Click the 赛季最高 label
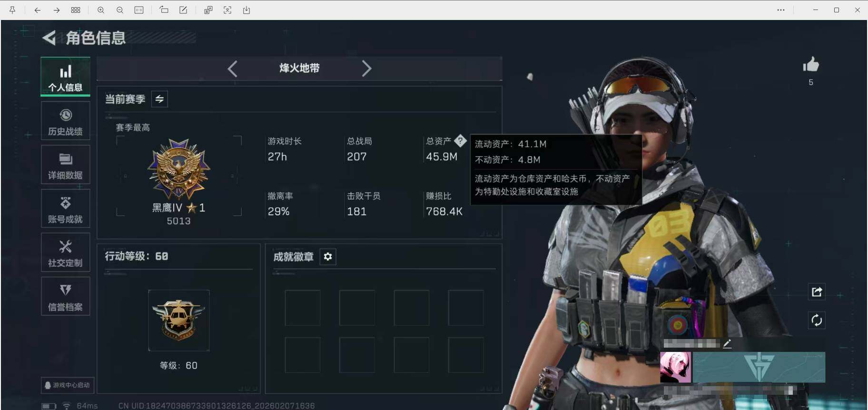Image resolution: width=868 pixels, height=410 pixels. (x=133, y=128)
